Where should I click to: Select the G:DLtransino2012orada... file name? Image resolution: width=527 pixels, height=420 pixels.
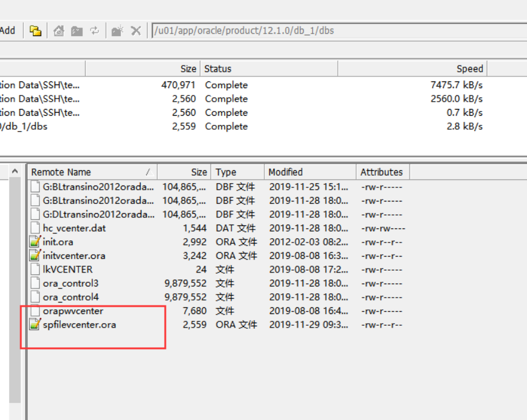99,214
